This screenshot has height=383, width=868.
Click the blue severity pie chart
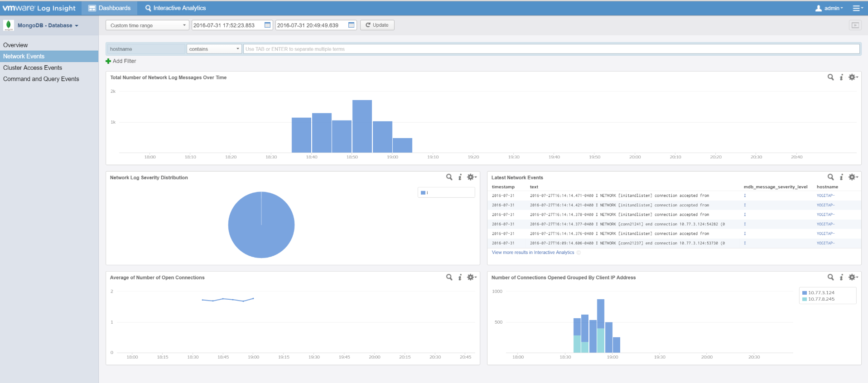pos(261,225)
